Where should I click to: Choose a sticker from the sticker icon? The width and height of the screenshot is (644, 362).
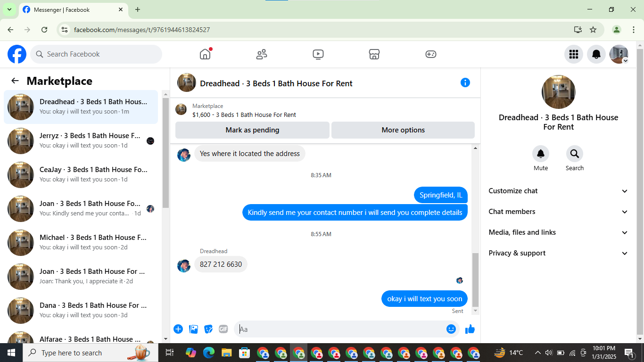pyautogui.click(x=208, y=329)
